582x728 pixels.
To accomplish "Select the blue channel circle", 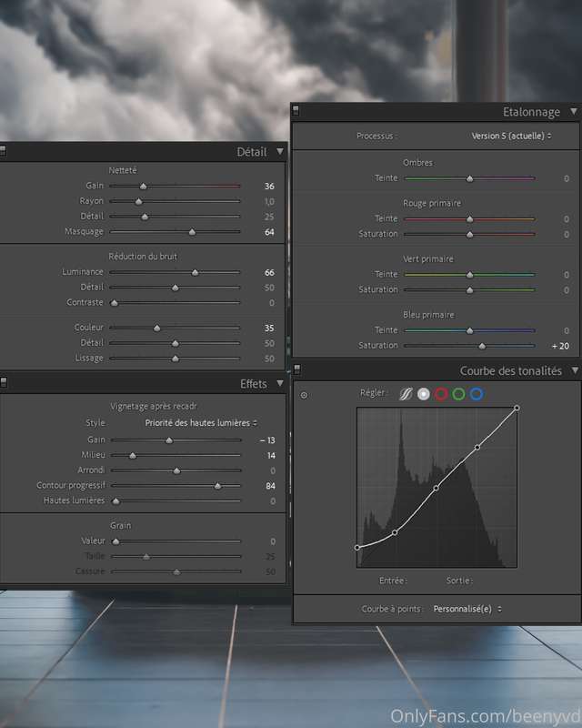I will 477,394.
